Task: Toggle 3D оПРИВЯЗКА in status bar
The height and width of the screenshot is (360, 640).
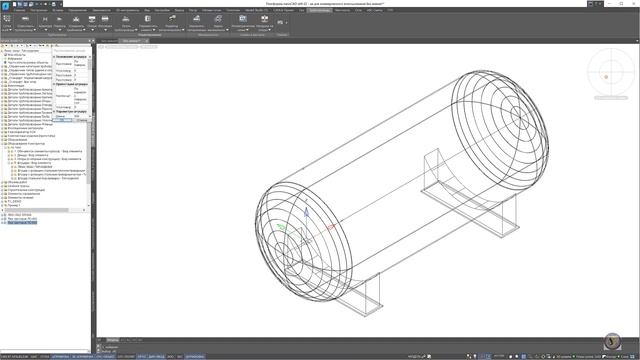Action: (83, 357)
